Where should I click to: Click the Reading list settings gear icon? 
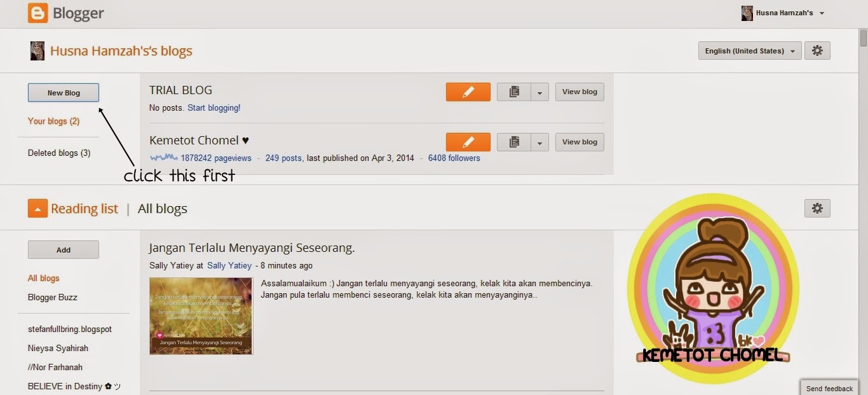pyautogui.click(x=817, y=208)
